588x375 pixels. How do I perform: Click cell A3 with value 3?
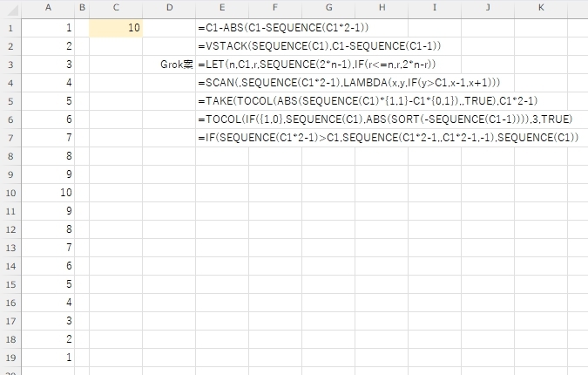[48, 65]
